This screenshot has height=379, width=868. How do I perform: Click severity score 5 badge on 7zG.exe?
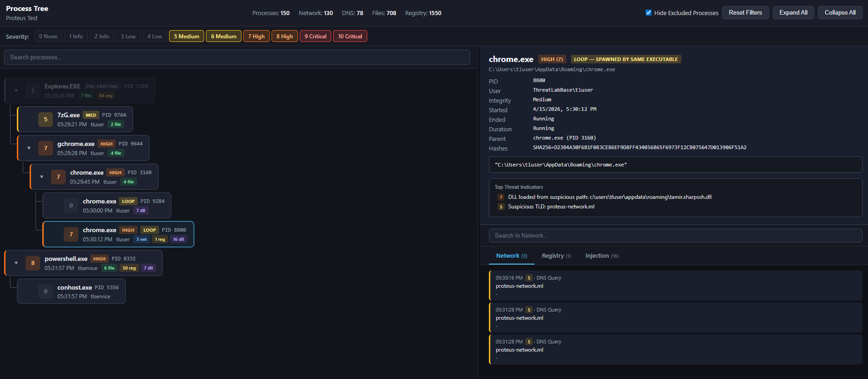click(x=46, y=119)
